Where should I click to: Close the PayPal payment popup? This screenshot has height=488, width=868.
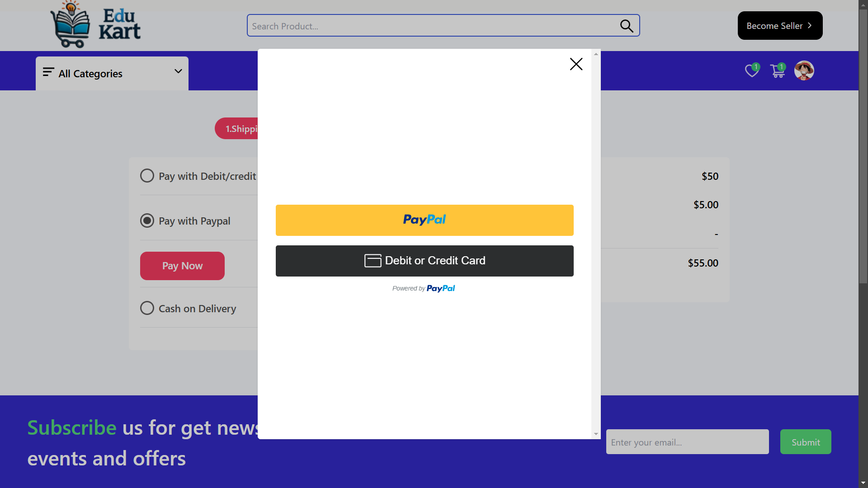(x=576, y=64)
